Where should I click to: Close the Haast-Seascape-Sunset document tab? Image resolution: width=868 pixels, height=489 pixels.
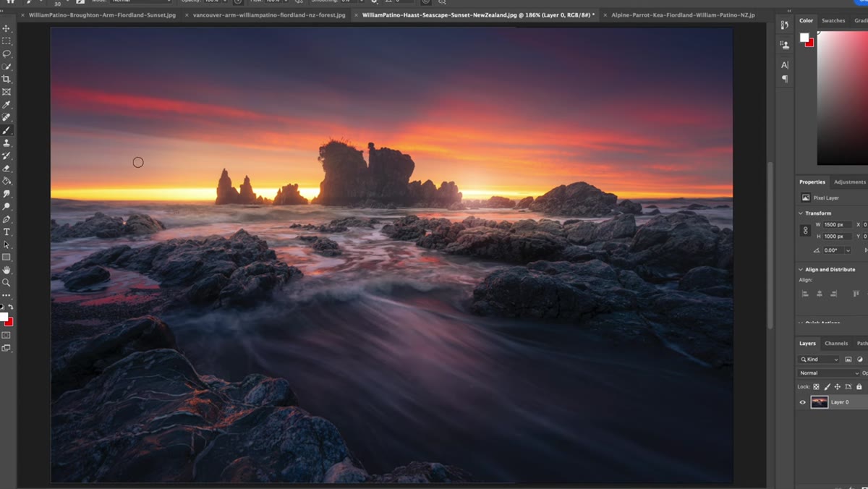[x=357, y=14]
